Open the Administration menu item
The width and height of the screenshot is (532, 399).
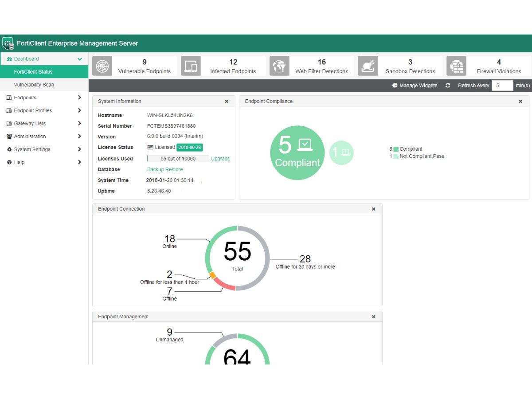pyautogui.click(x=44, y=137)
